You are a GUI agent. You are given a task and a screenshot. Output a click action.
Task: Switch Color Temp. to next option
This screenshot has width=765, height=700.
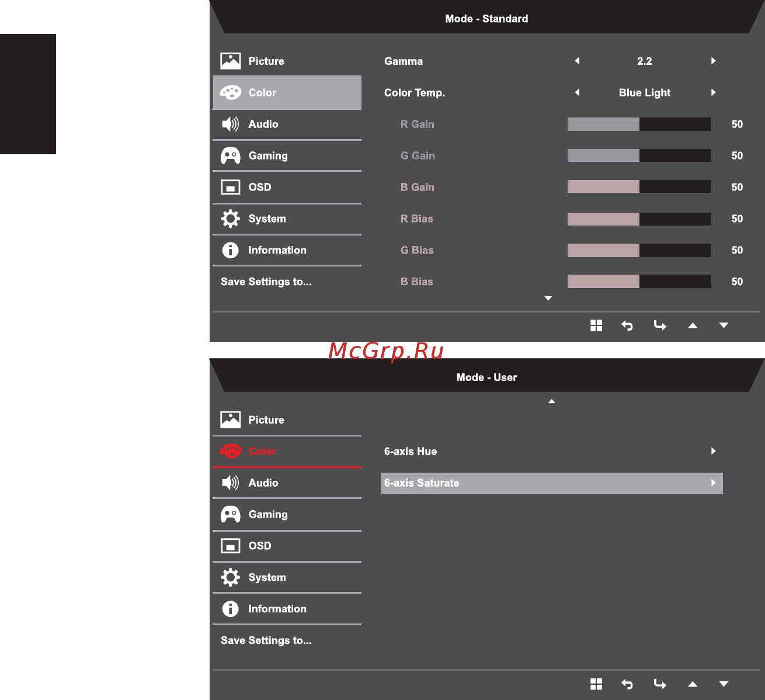tap(714, 92)
